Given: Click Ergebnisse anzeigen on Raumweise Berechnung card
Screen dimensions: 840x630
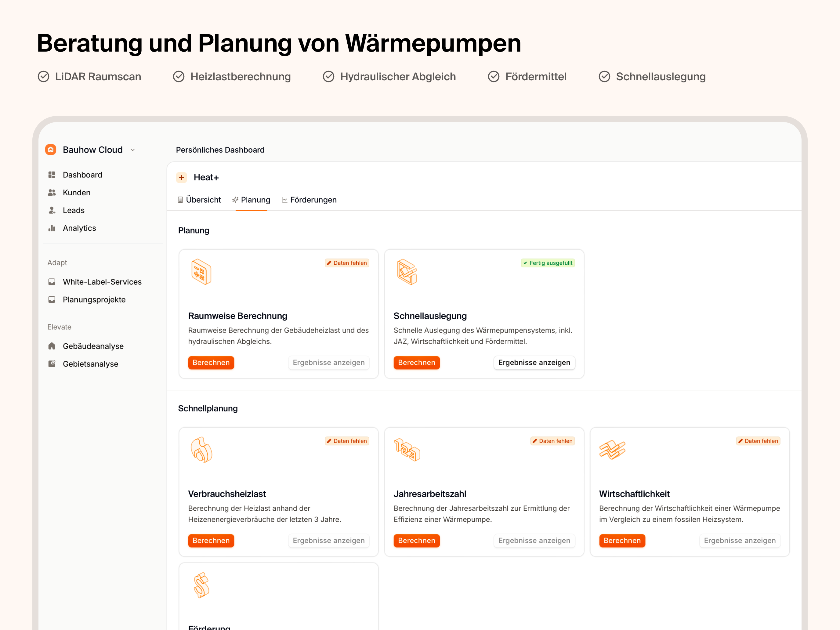Looking at the screenshot, I should tap(328, 363).
